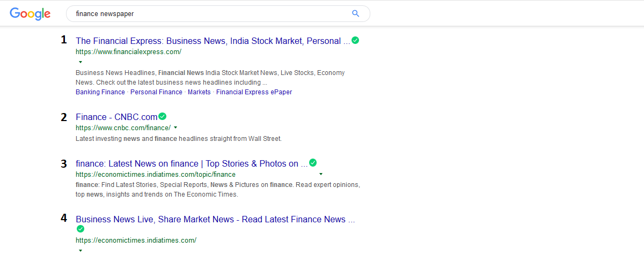Click green checkmark below Business News Live title

click(80, 229)
